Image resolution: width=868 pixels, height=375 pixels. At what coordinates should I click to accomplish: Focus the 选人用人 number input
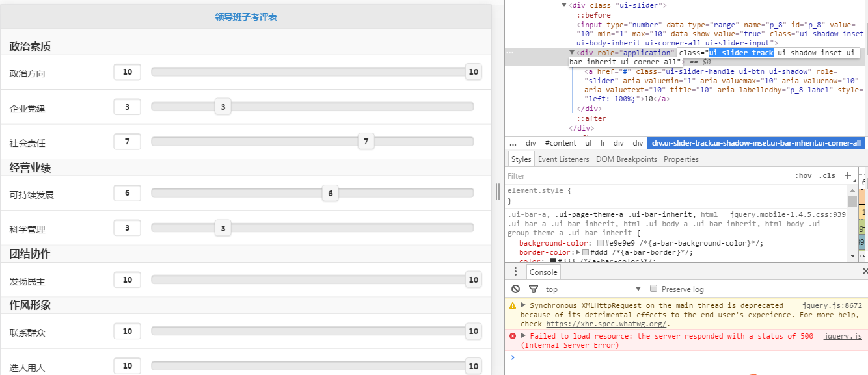tap(128, 366)
